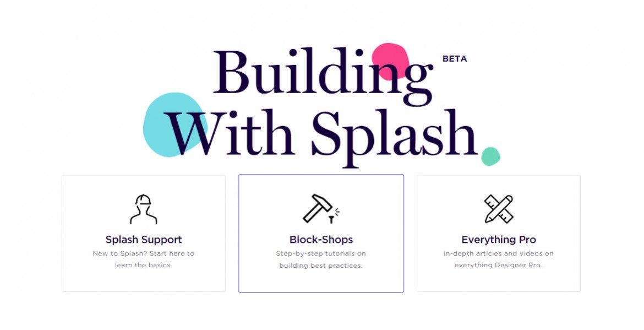Click the Splash Support card
The width and height of the screenshot is (644, 330).
pos(143,233)
